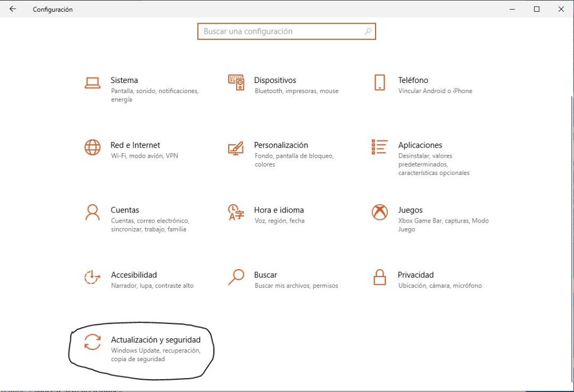Click the search magnifier in the search box

click(368, 31)
